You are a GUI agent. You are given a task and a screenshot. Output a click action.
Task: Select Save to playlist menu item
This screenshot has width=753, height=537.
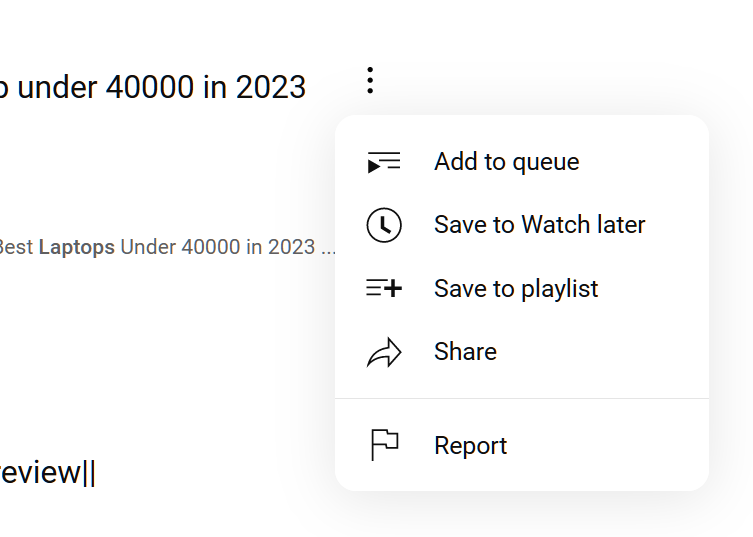coord(522,288)
